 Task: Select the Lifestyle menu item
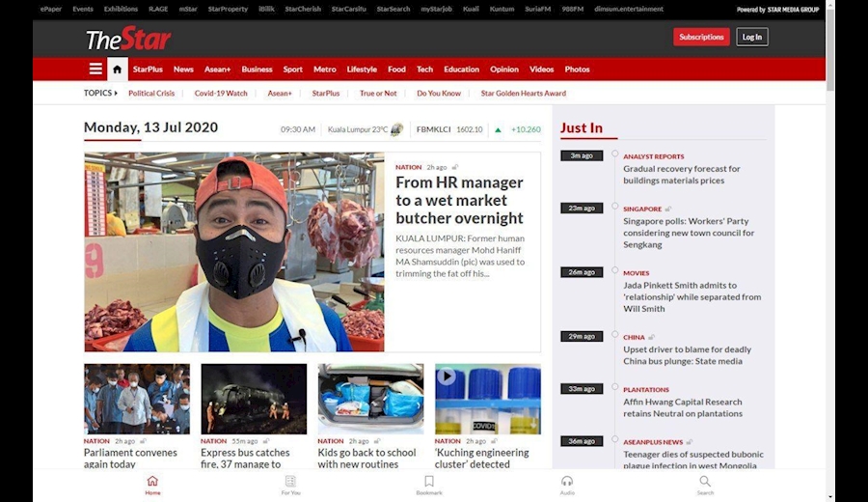coord(362,70)
